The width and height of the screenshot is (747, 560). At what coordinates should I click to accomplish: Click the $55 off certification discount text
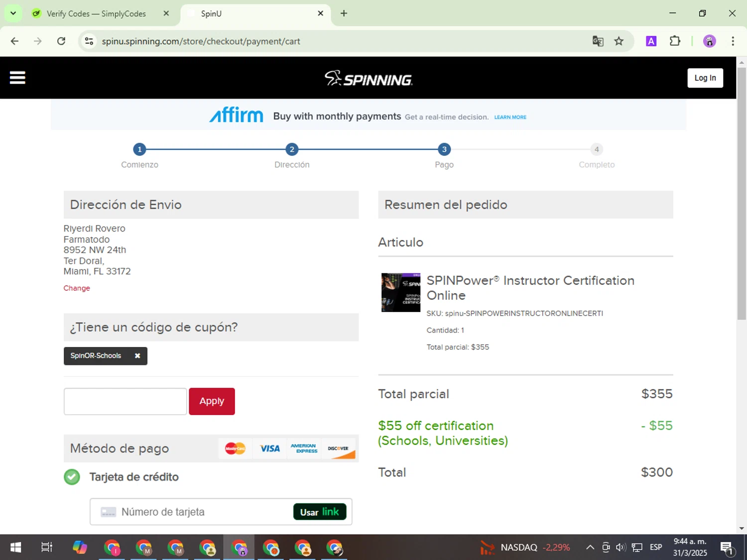coord(443,433)
